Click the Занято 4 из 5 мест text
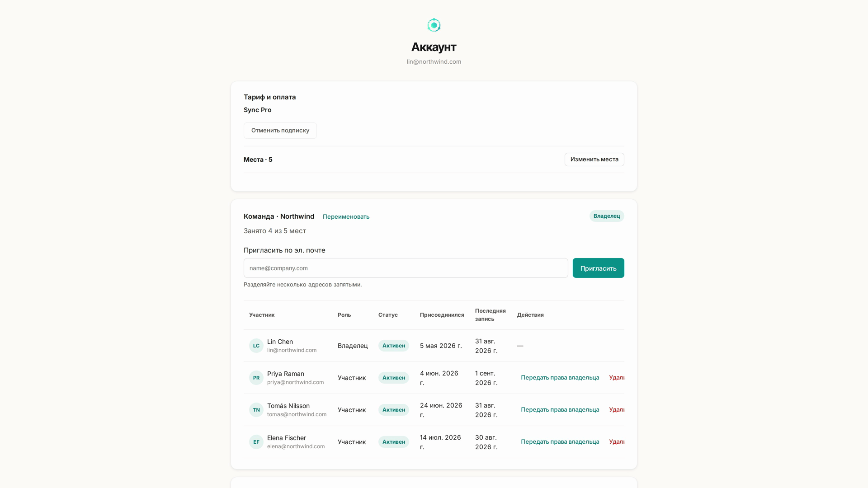Image resolution: width=868 pixels, height=488 pixels. pyautogui.click(x=275, y=231)
